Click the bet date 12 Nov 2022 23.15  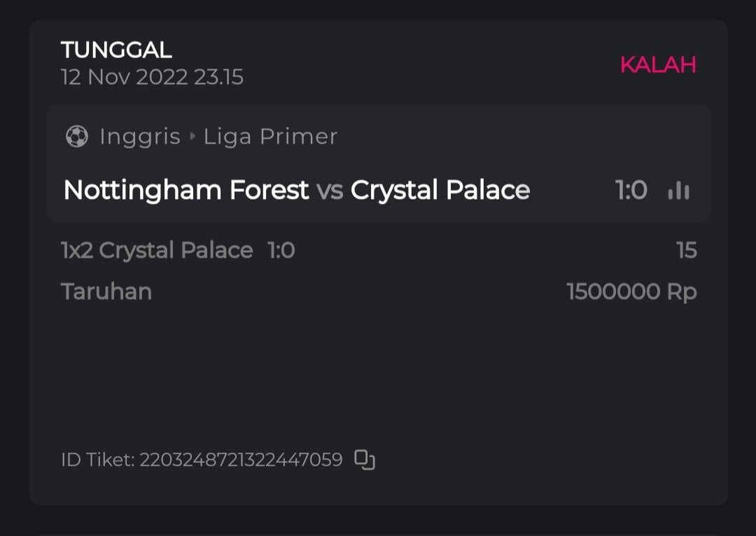point(152,77)
